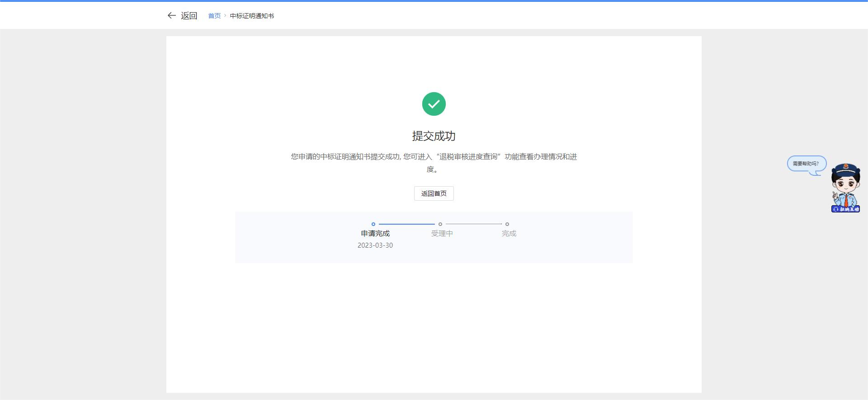Viewport: 868px width, 400px height.
Task: Click the back arrow icon
Action: pos(171,15)
